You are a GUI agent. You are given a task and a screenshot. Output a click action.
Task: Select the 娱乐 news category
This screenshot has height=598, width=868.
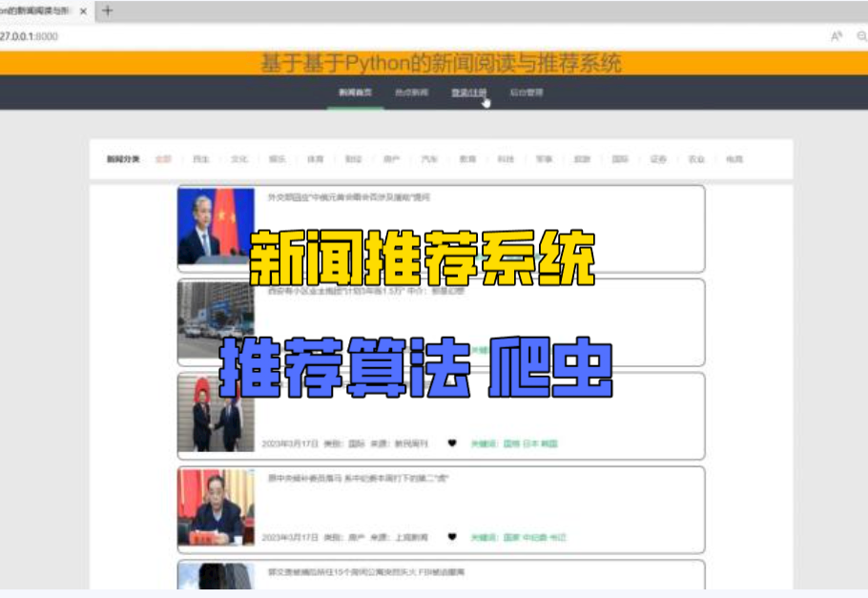tap(278, 159)
